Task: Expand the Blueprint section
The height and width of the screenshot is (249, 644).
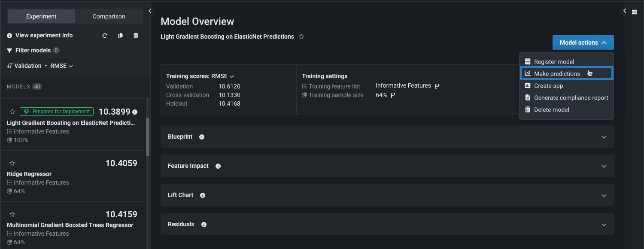Action: click(x=604, y=137)
